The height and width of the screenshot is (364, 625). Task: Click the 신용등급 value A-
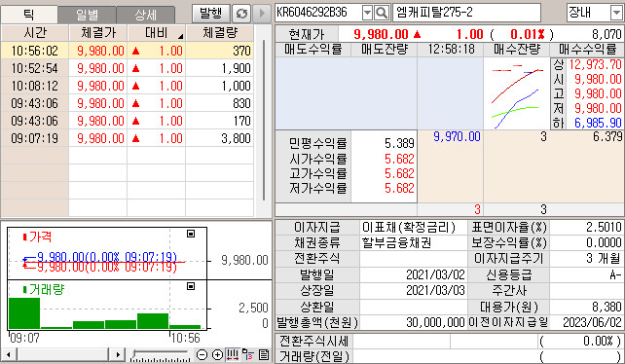click(616, 274)
